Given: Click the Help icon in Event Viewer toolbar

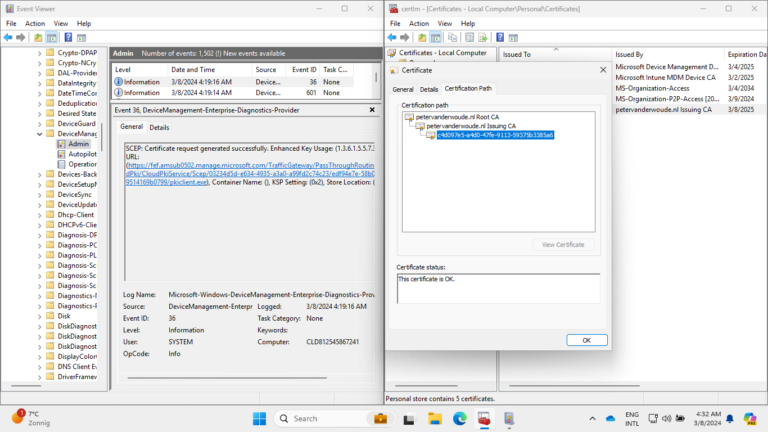Looking at the screenshot, I should point(67,37).
